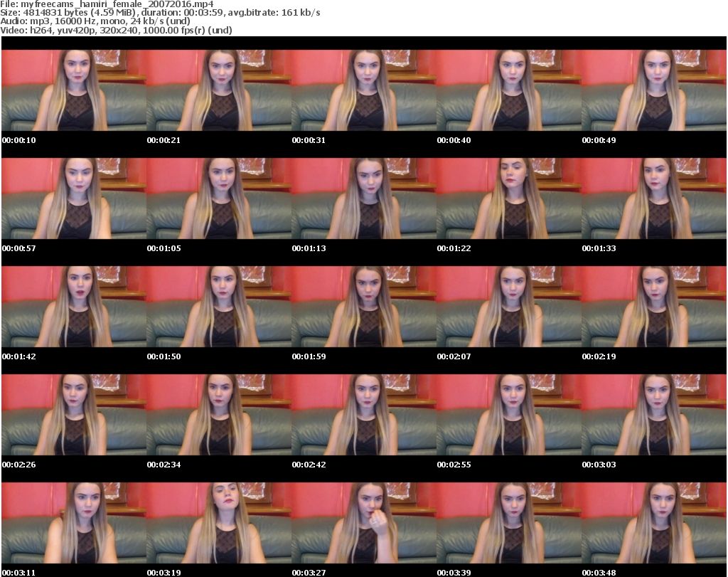Open the frame thumbnail at 00:01:05

[x=219, y=198]
